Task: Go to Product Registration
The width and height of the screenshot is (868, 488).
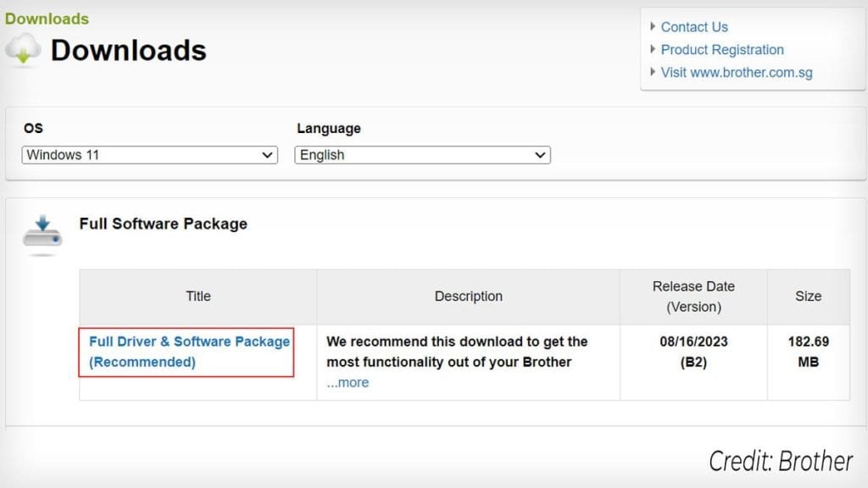Action: coord(722,50)
